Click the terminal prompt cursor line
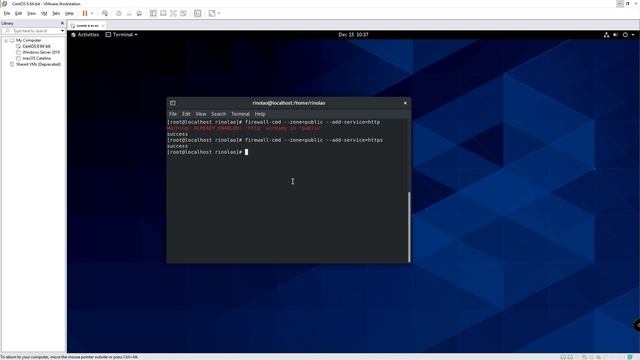The height and width of the screenshot is (360, 640). [x=207, y=152]
